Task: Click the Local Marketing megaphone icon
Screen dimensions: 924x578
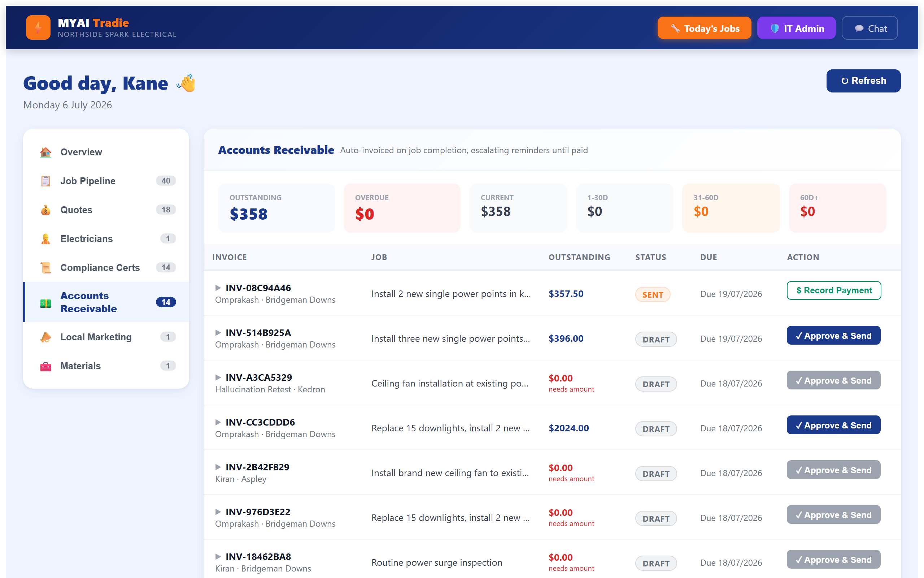Action: click(x=46, y=337)
